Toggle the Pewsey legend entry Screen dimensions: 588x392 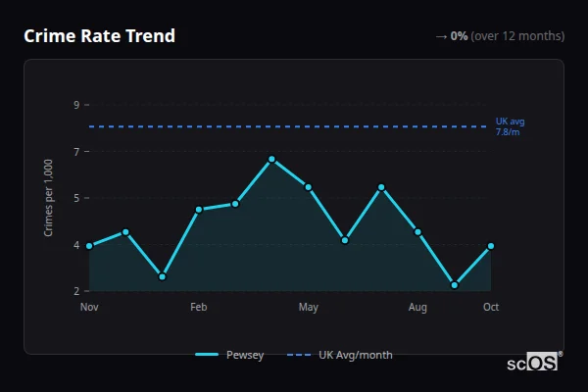point(229,355)
